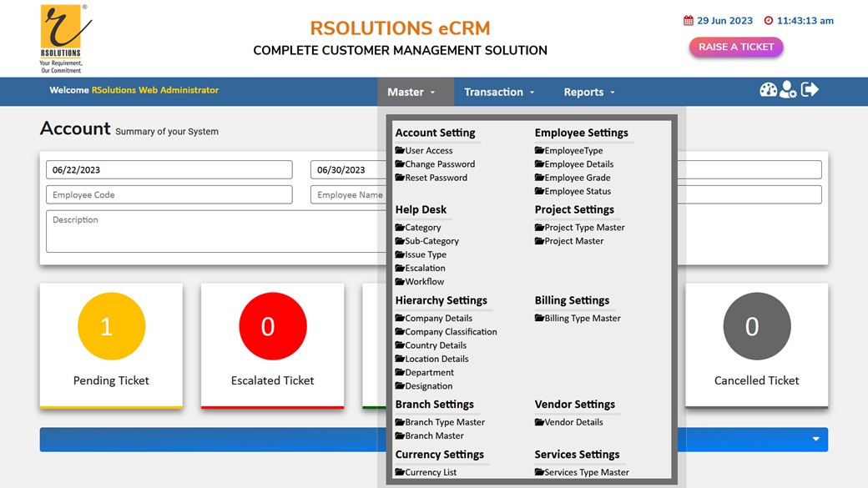Open the Reports dropdown menu
Screen dimensions: 868x488
pos(589,92)
